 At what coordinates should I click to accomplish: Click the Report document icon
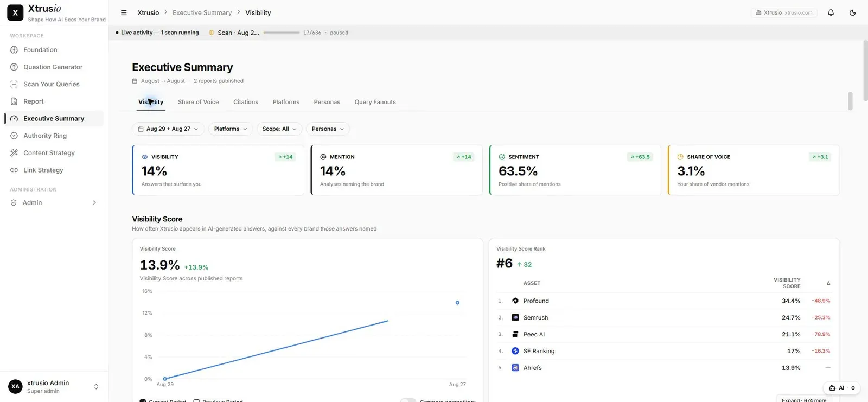click(x=14, y=101)
